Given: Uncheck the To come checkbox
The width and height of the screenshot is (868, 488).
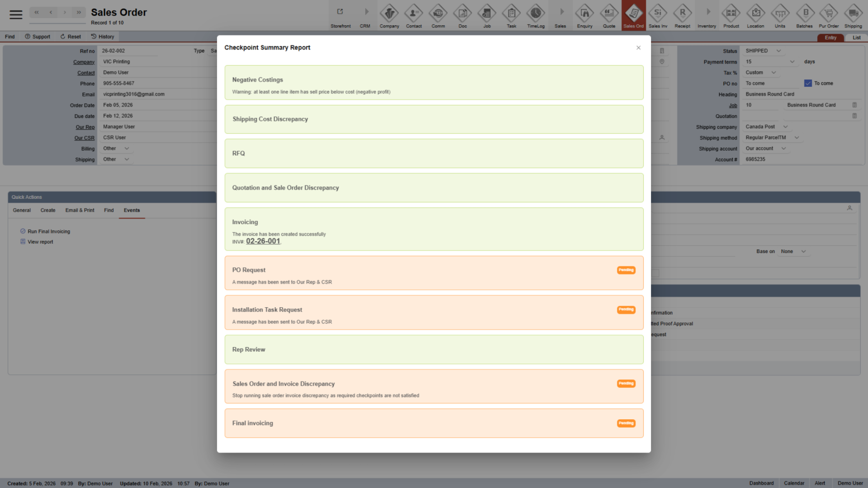Looking at the screenshot, I should point(808,83).
